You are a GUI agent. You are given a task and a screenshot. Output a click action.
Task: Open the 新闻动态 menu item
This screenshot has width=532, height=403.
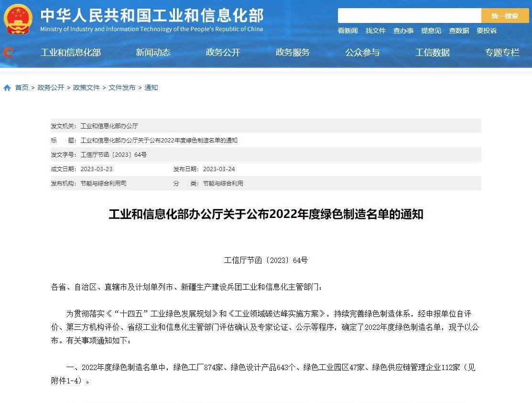point(153,53)
